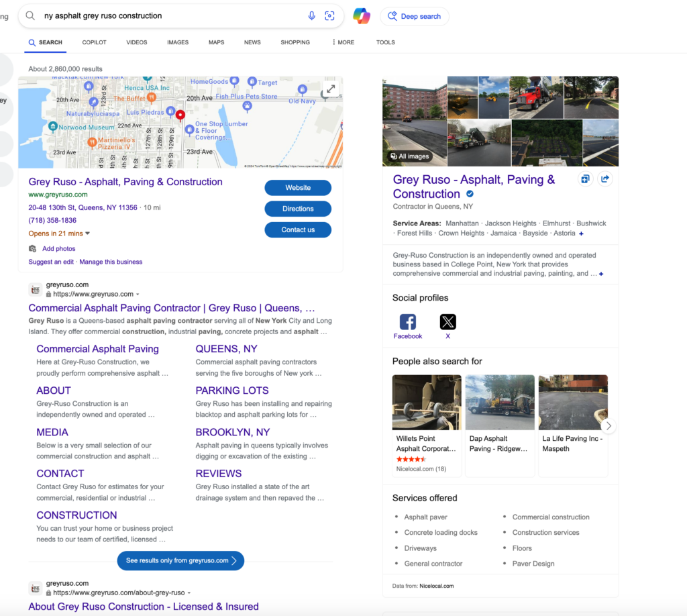Open the Commercial Asphalt Paving sitelink
This screenshot has height=616, width=687.
[x=97, y=349]
